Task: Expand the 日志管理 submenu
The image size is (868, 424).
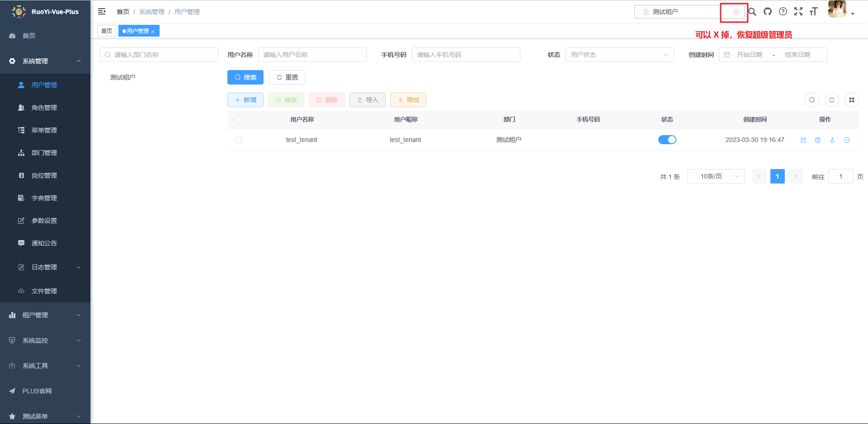Action: (45, 267)
